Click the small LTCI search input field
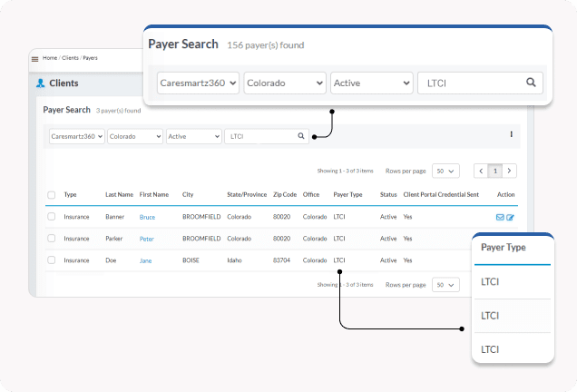 click(267, 136)
